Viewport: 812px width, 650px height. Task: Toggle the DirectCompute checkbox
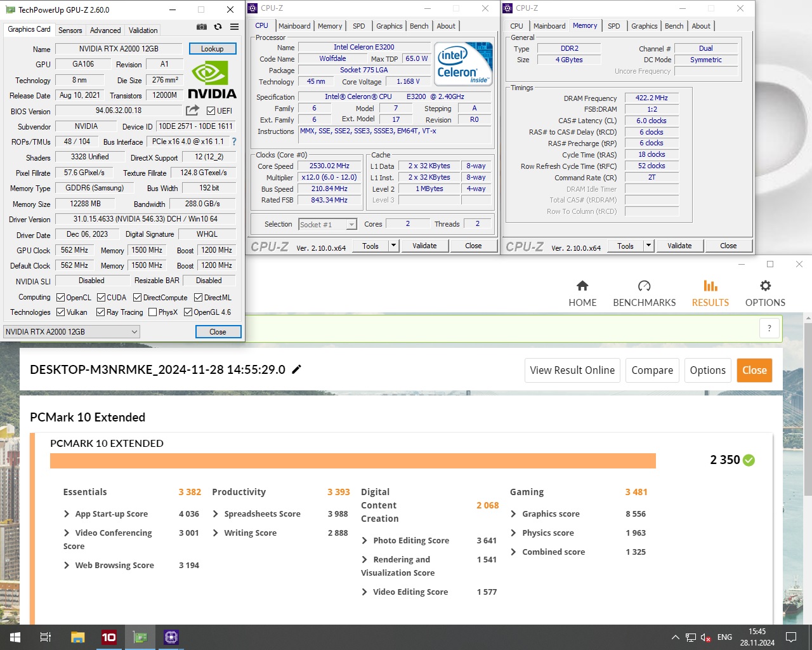(137, 297)
